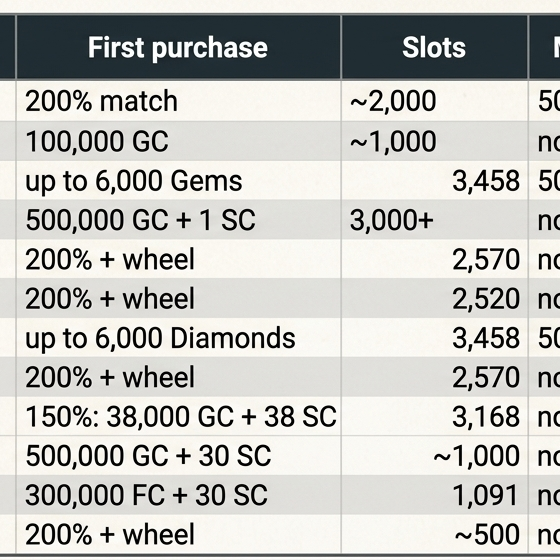The width and height of the screenshot is (560, 560).
Task: Click the 3,458 slots cell beside Diamonds
Action: point(434,338)
